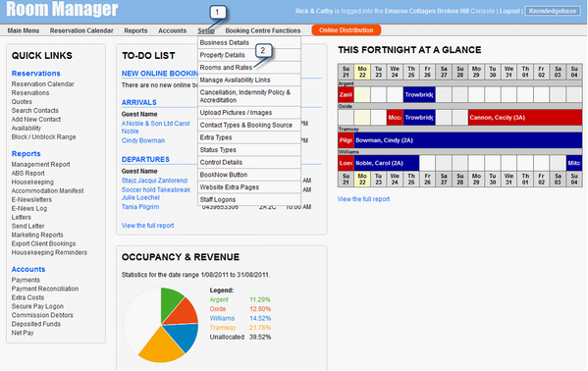Image resolution: width=588 pixels, height=371 pixels.
Task: Choose Staff Logons in Setup dropdown
Action: pyautogui.click(x=218, y=199)
